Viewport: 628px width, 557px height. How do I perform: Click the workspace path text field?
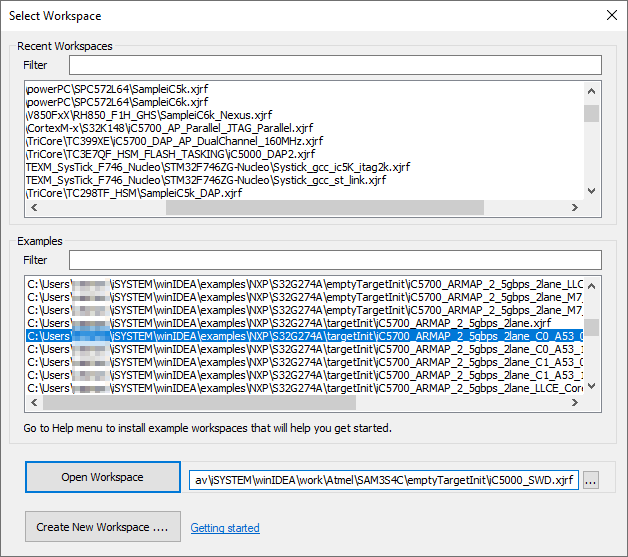click(383, 478)
